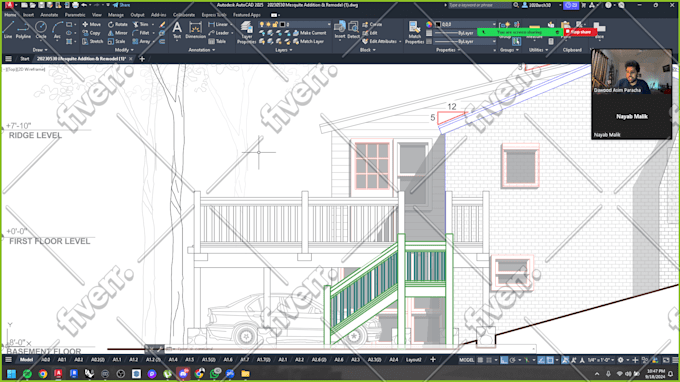This screenshot has width=680, height=382.
Task: Toggle object snap tracking in status bar
Action: tap(541, 360)
